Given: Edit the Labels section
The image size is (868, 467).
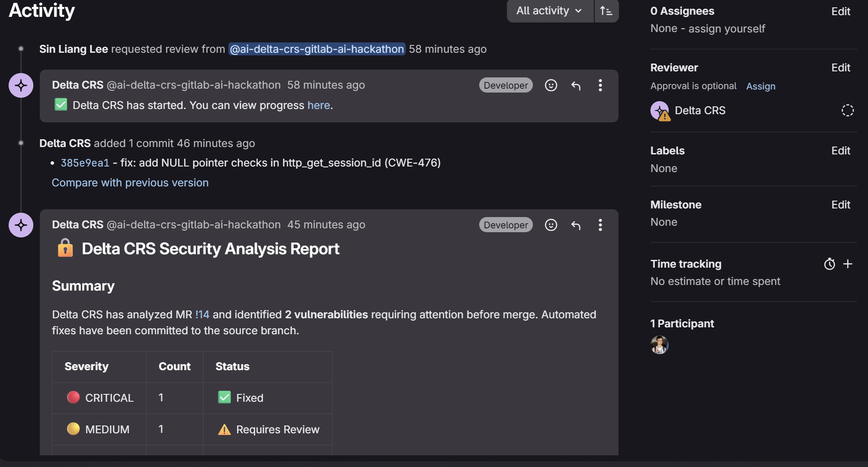Looking at the screenshot, I should coord(840,150).
